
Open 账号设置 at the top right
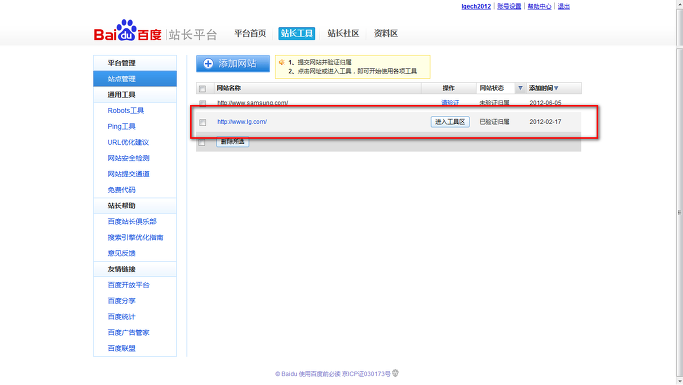pos(509,7)
